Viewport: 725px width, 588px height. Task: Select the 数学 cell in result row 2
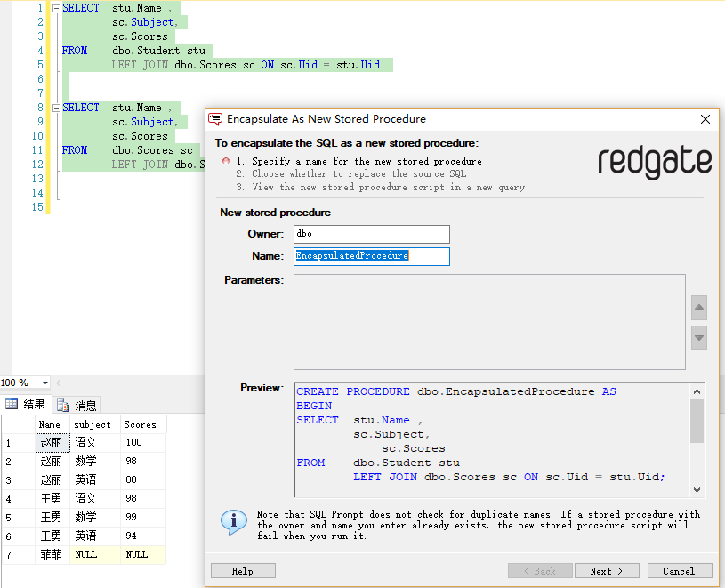(x=95, y=461)
